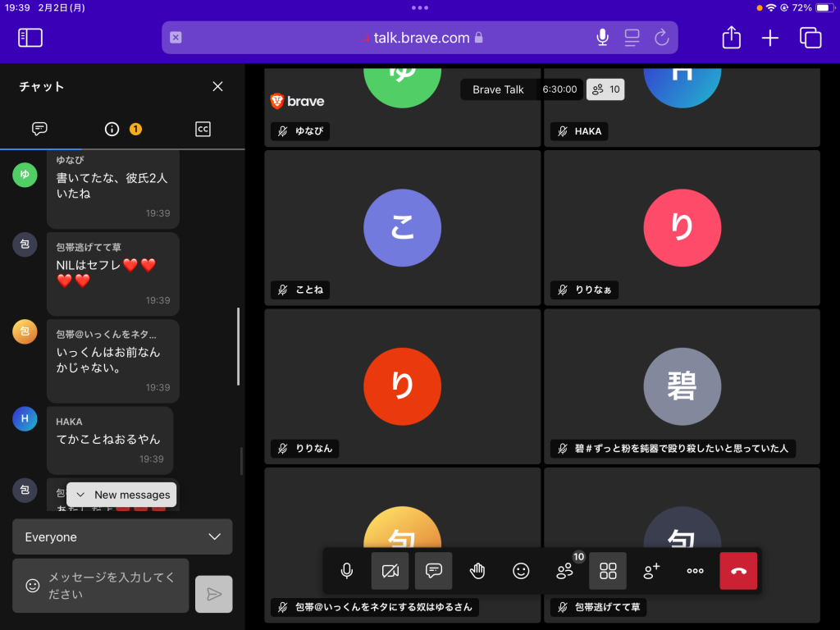Close the チャット panel
The image size is (840, 630).
(217, 86)
